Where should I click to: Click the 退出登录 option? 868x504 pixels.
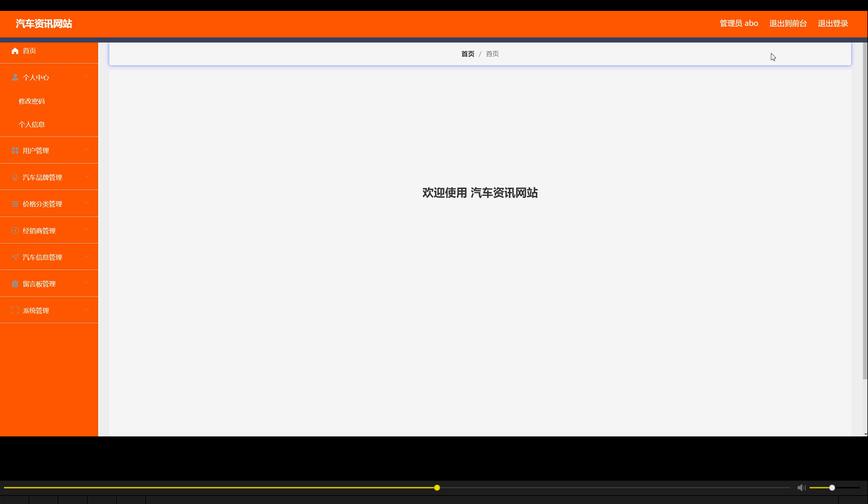(833, 23)
